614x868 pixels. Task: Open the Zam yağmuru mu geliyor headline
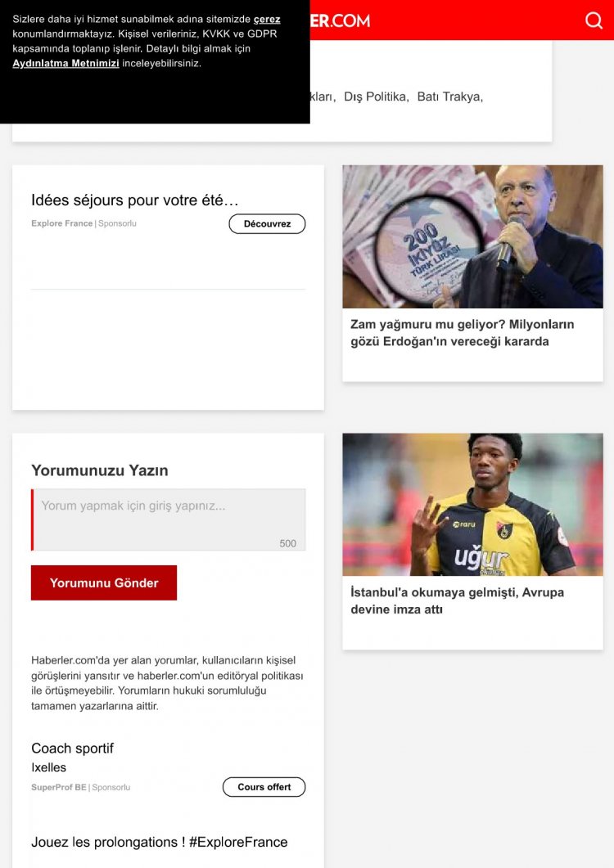463,333
